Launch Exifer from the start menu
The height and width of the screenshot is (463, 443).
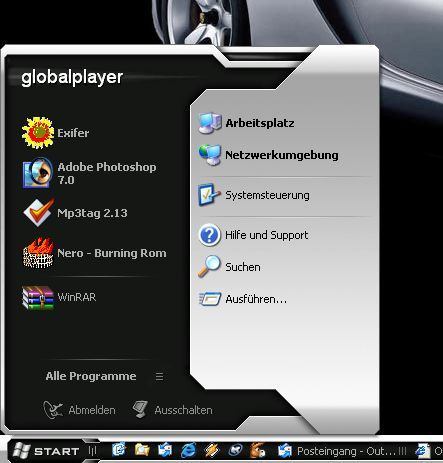click(56, 133)
